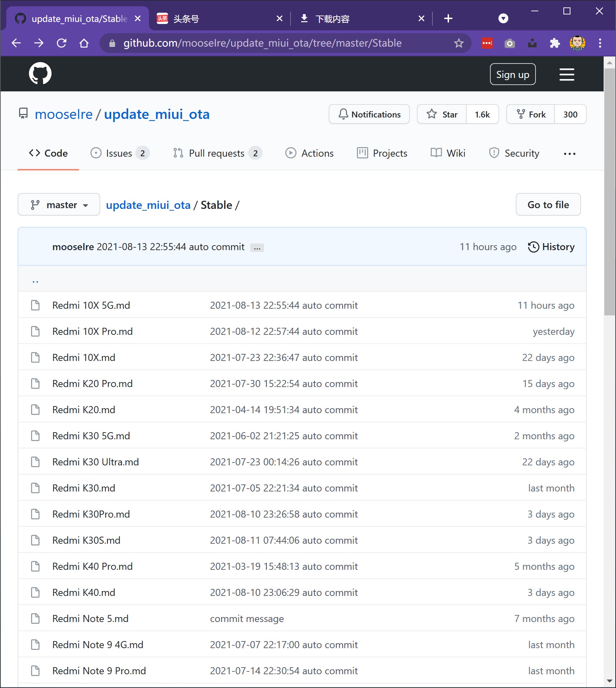The width and height of the screenshot is (616, 688).
Task: Open the hamburger navigation menu
Action: [567, 74]
